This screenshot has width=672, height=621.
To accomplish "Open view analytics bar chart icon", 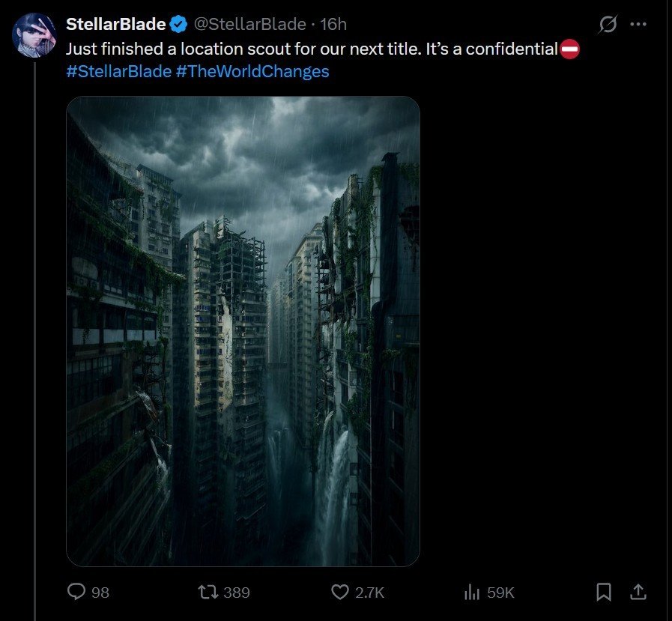I will [472, 593].
